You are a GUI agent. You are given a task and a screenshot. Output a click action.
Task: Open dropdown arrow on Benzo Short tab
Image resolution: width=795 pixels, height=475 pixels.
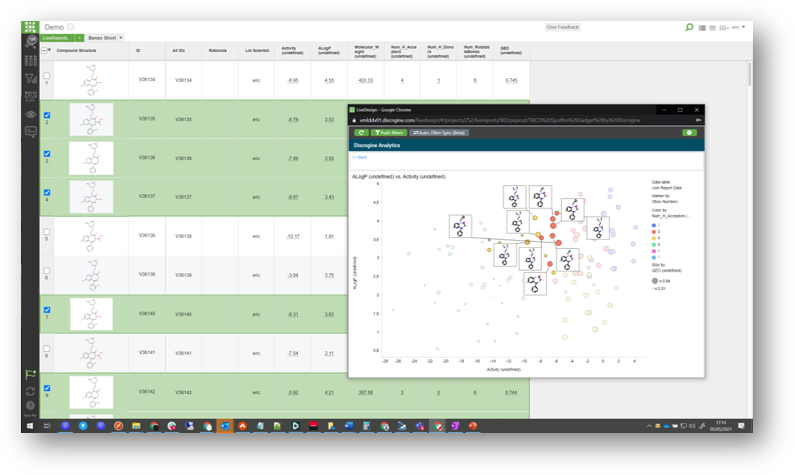pos(121,38)
